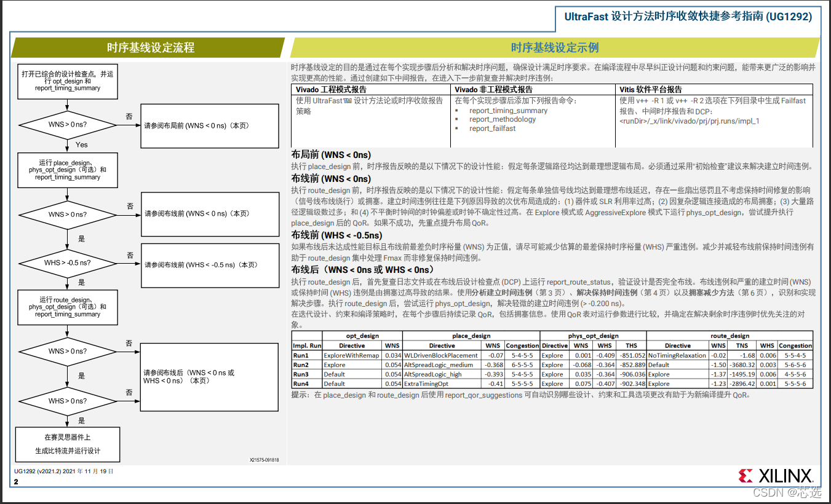Click the page number 2 in the footer
The image size is (831, 504).
(x=16, y=482)
